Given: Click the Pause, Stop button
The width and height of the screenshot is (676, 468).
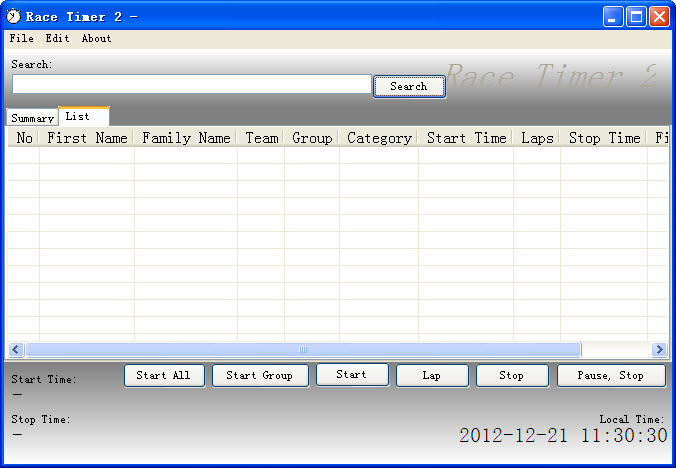Looking at the screenshot, I should point(610,375).
